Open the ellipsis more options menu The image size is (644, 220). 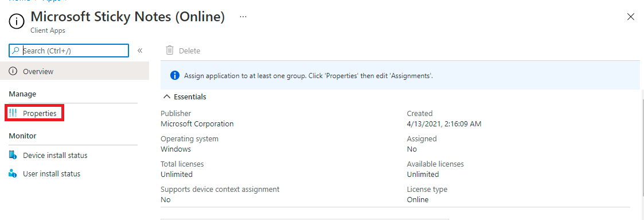tap(243, 17)
